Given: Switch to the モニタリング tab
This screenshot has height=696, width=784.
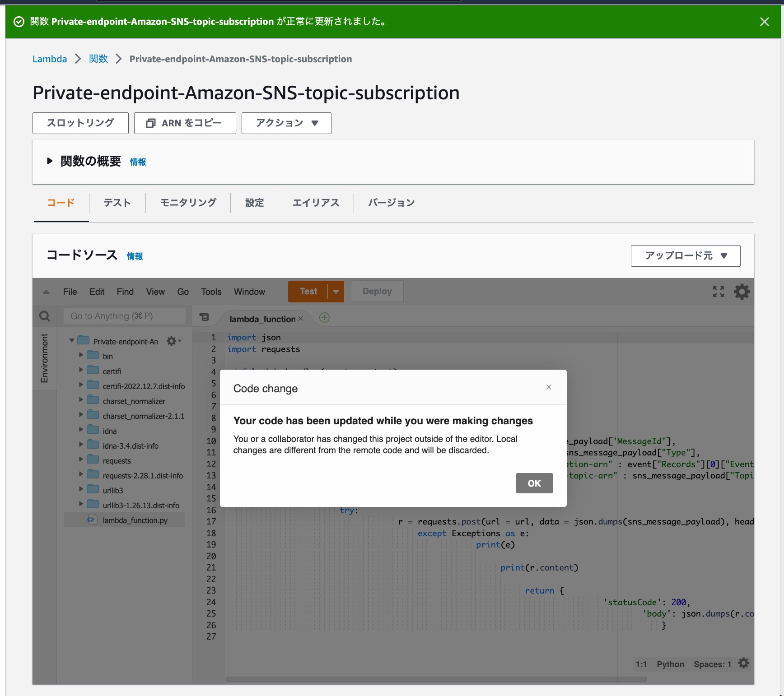Looking at the screenshot, I should 187,203.
